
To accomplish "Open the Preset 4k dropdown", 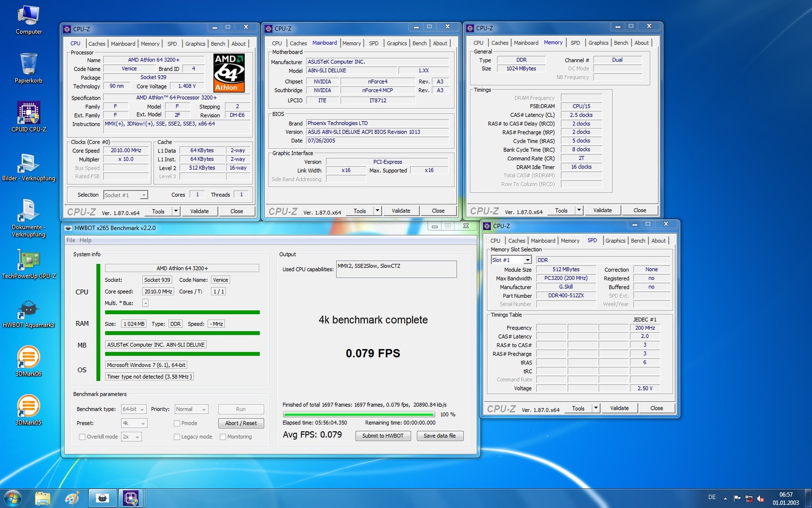I will point(134,423).
